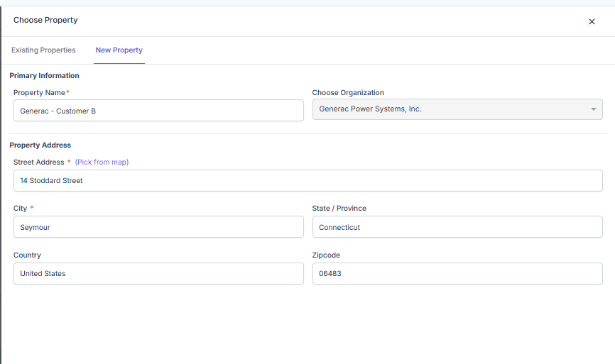615x364 pixels.
Task: Close the Choose Property dialog
Action: click(592, 21)
